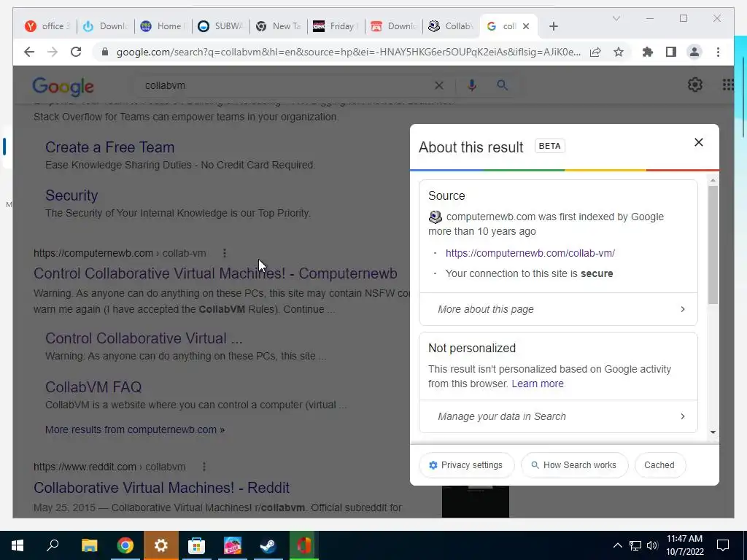Expand Manage your data in Search

coord(558,416)
